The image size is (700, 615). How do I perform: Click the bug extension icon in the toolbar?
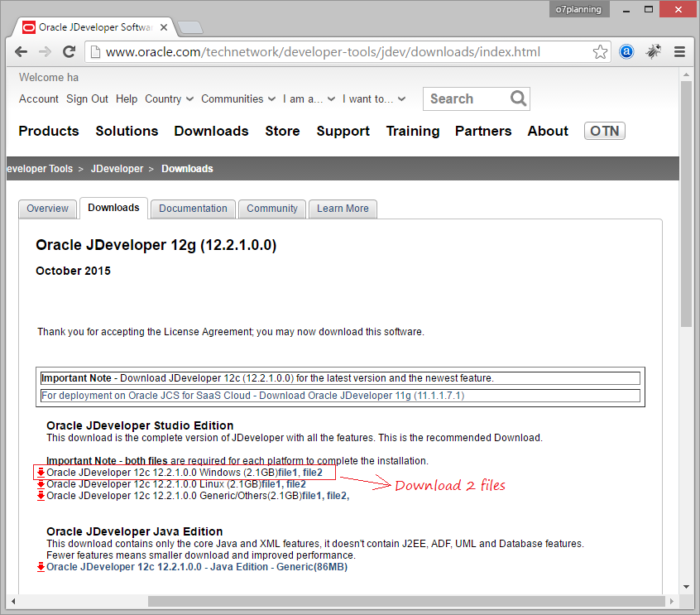[x=653, y=52]
